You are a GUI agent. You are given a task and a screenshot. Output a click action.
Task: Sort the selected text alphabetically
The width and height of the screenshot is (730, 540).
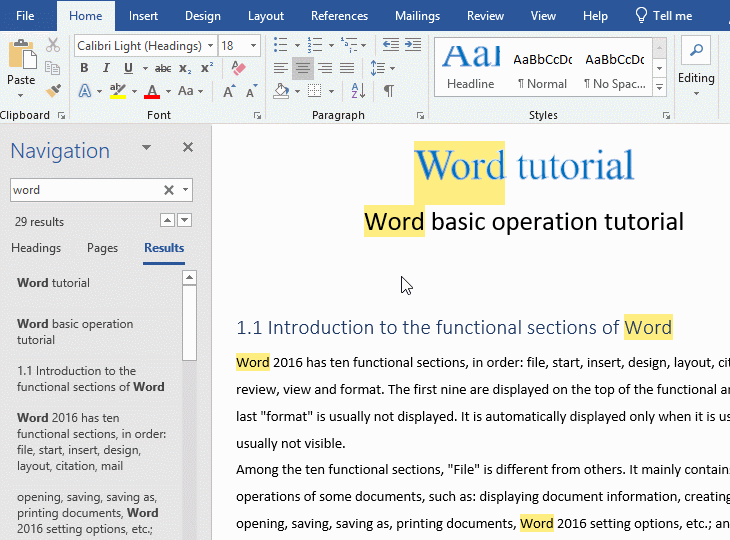click(x=358, y=91)
